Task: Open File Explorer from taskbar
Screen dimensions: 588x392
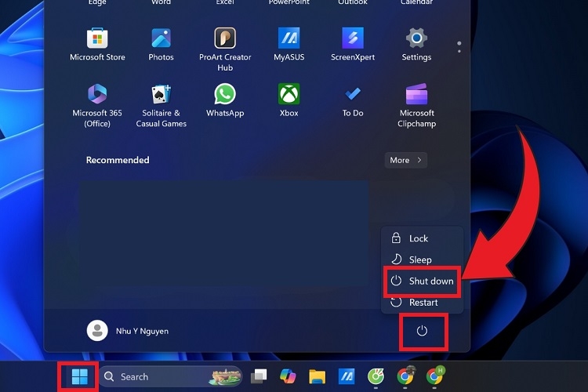Action: (317, 376)
